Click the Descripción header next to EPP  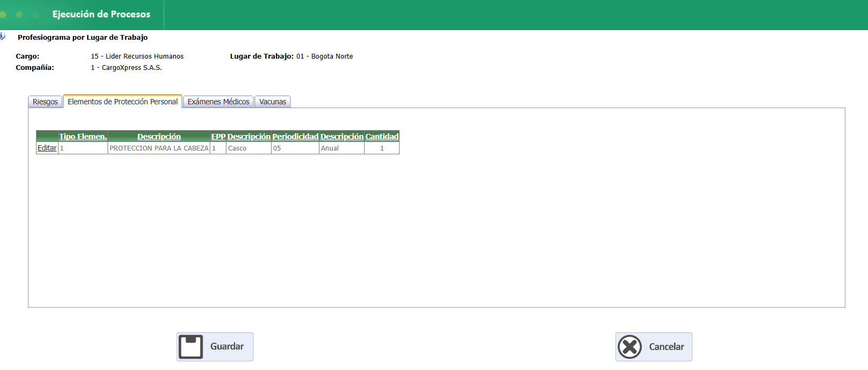pos(249,137)
